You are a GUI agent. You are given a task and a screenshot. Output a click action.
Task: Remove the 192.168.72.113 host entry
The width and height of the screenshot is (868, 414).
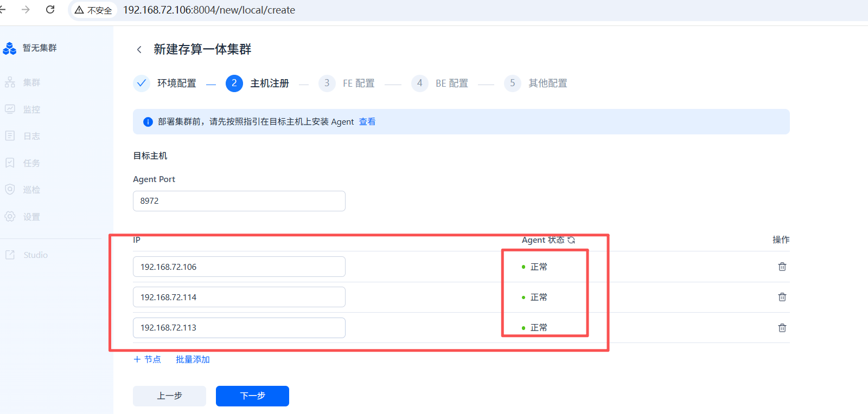point(782,328)
